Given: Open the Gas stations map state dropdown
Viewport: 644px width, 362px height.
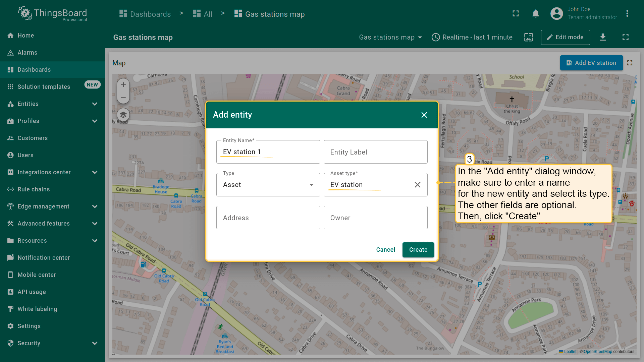Looking at the screenshot, I should 390,37.
